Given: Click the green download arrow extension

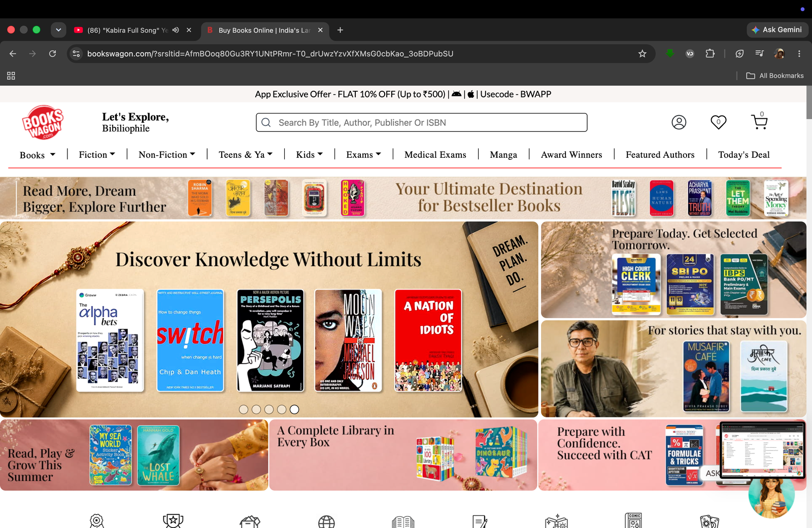Looking at the screenshot, I should (670, 53).
